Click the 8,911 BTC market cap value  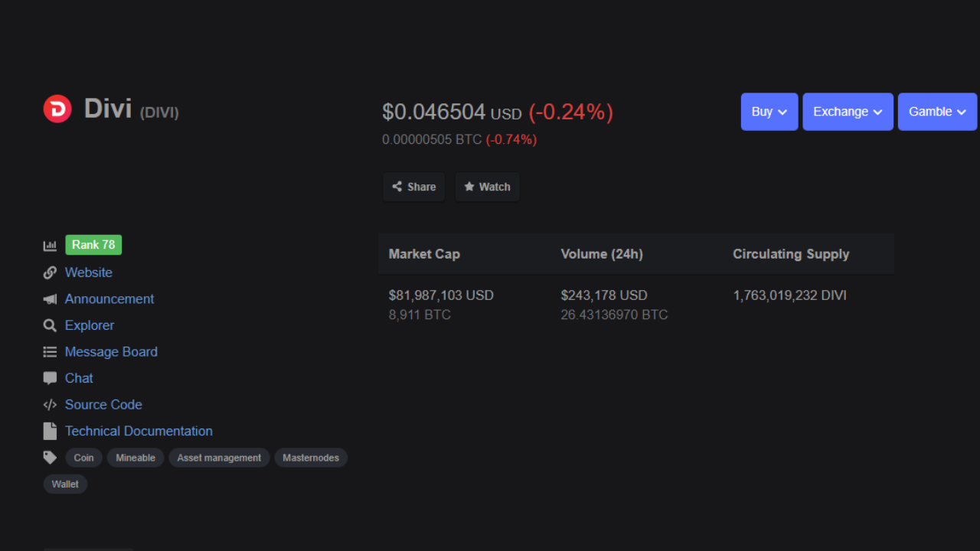coord(420,315)
